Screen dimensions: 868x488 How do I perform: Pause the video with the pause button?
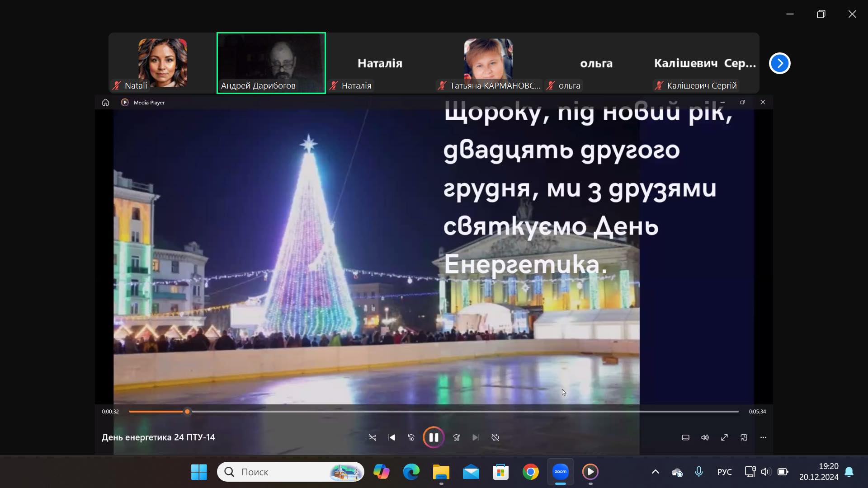coord(433,437)
